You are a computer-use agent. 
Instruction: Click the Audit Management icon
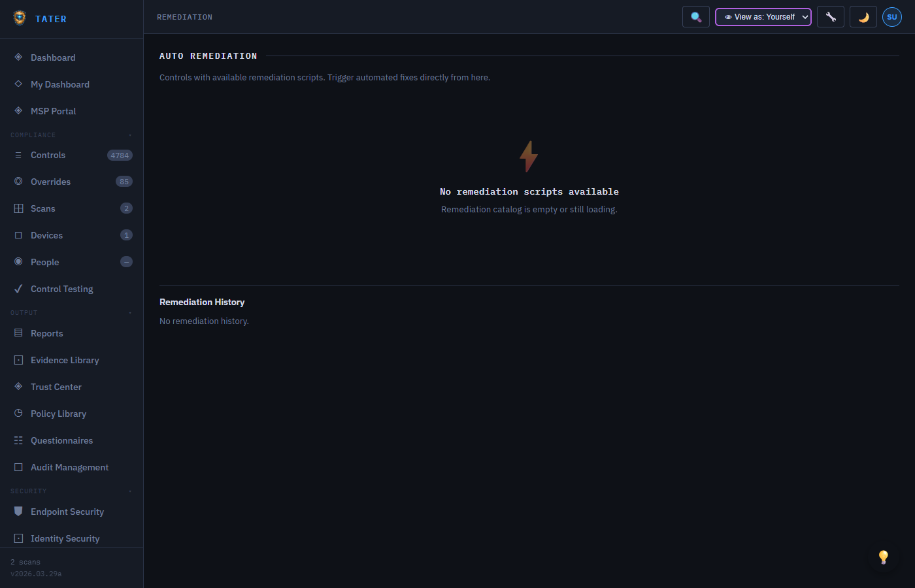[x=18, y=467]
